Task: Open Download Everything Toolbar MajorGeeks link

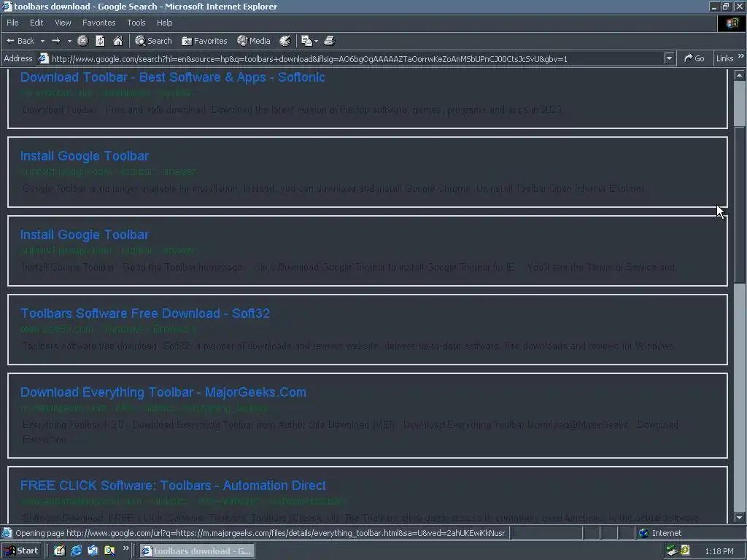Action: pos(163,392)
